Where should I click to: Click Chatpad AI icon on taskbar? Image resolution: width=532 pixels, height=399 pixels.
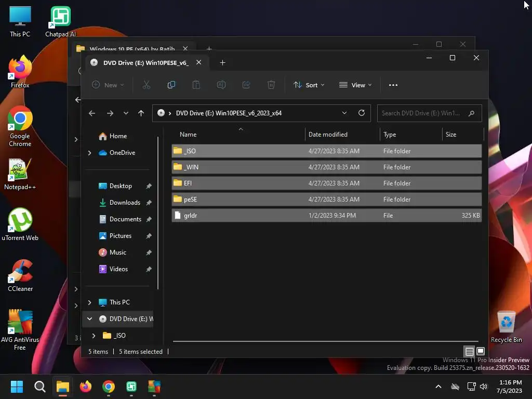coord(131,387)
